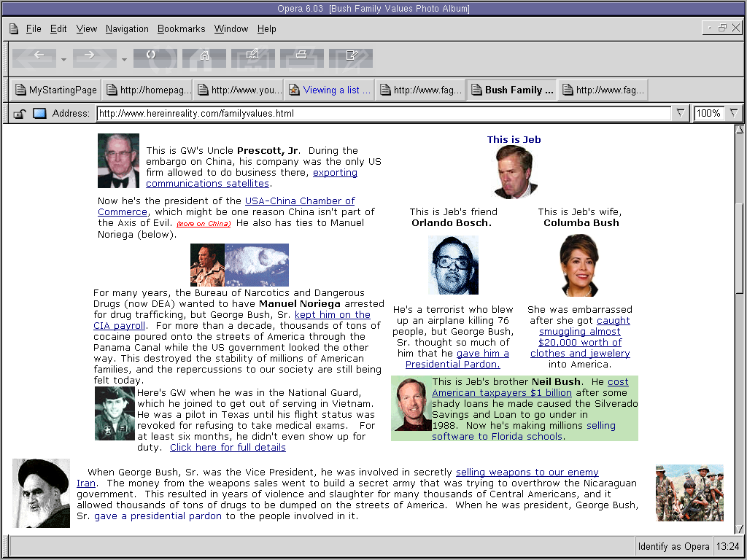747x560 pixels.
Task: Open the File menu
Action: click(x=34, y=29)
